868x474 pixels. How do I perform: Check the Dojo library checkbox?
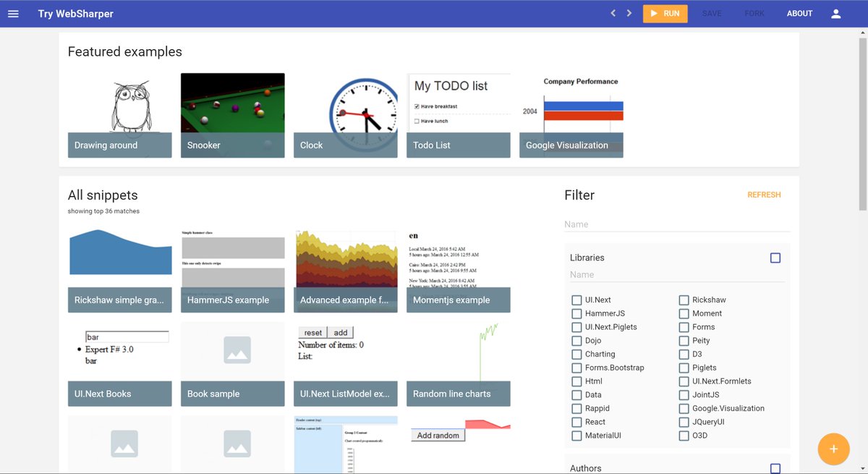click(576, 340)
